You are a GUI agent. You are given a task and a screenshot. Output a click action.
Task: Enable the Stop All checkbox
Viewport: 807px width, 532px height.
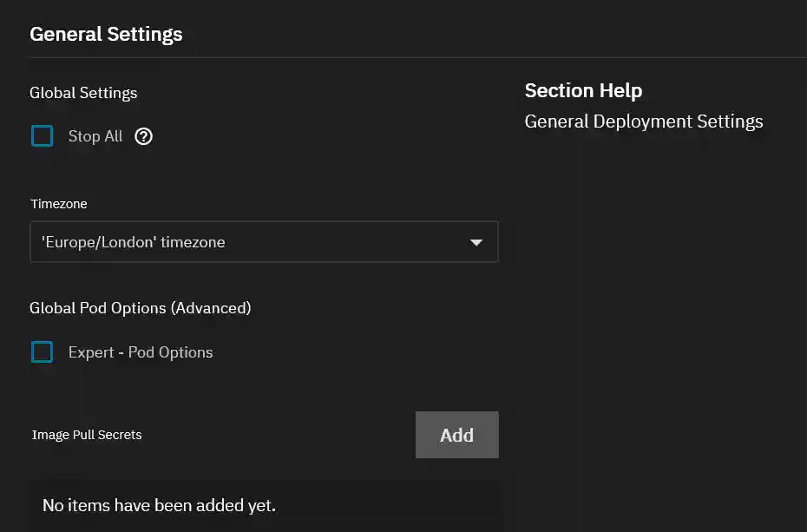(x=42, y=136)
